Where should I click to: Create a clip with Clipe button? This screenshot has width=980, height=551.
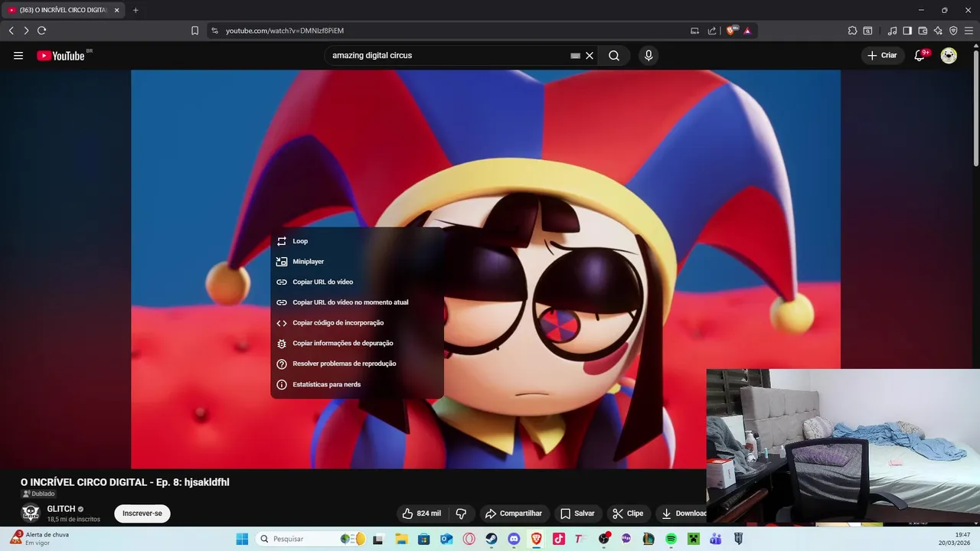pos(628,514)
